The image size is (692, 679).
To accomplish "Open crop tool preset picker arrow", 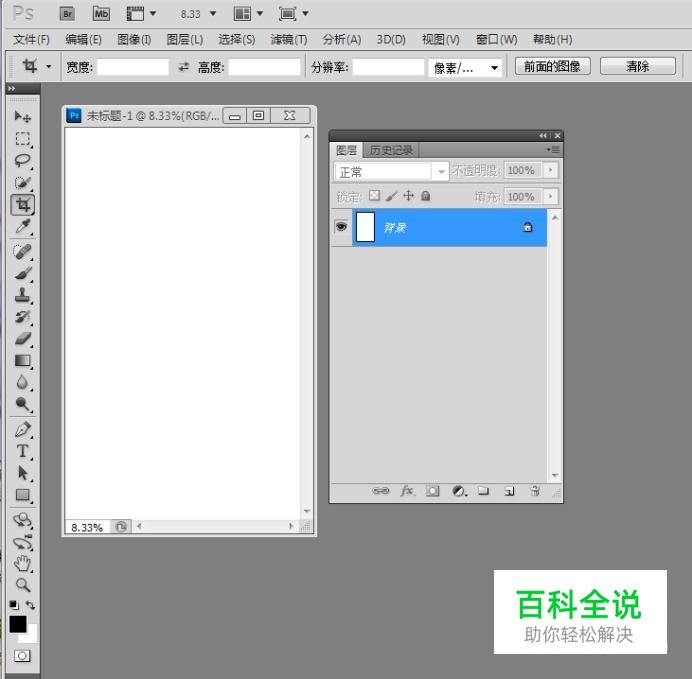I will pos(49,67).
